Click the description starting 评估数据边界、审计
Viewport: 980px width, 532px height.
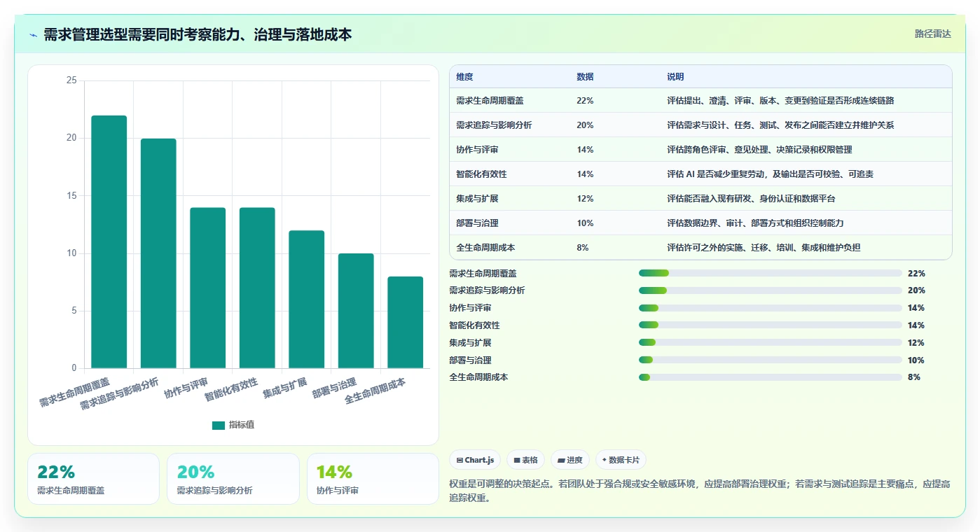pyautogui.click(x=755, y=223)
